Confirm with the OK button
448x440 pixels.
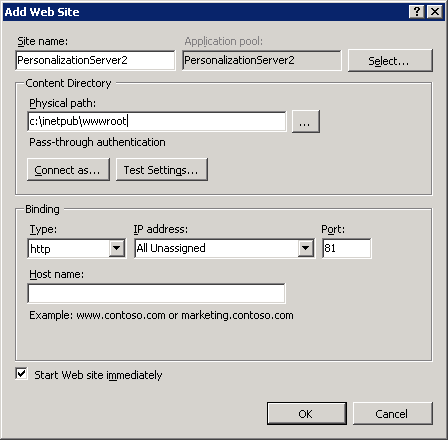click(x=307, y=414)
